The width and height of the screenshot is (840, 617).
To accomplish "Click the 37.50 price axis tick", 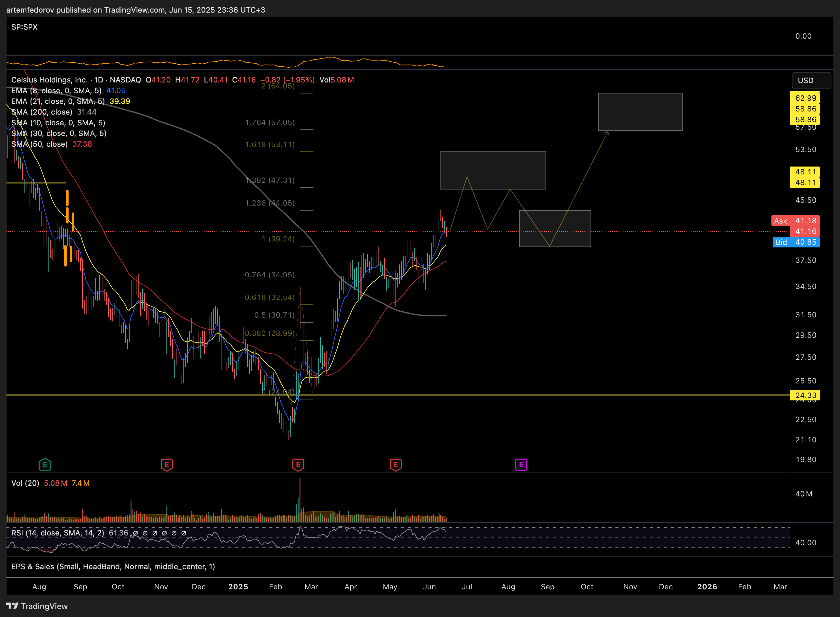I will point(806,260).
